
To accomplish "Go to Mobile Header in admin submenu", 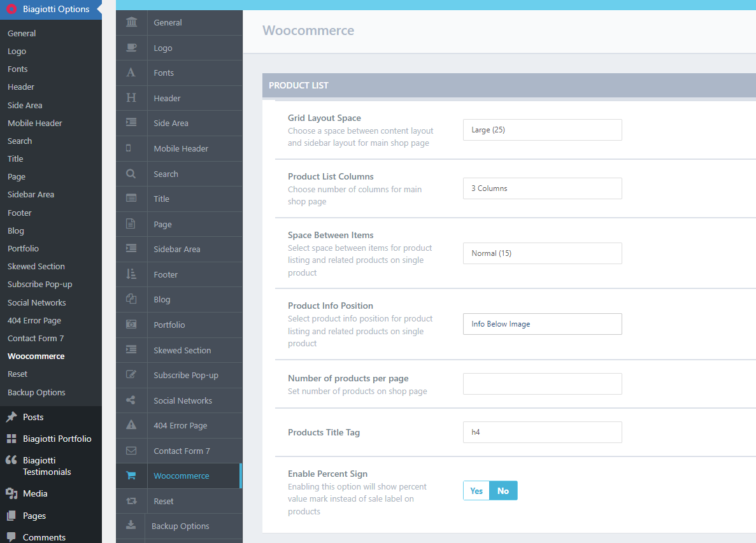I will pos(35,123).
